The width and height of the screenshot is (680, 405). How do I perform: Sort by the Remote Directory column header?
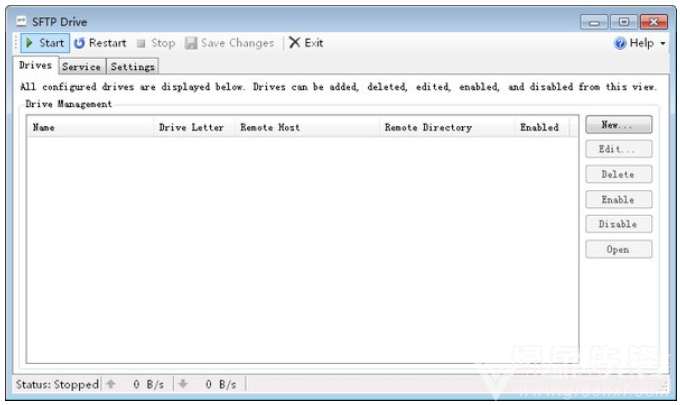447,127
